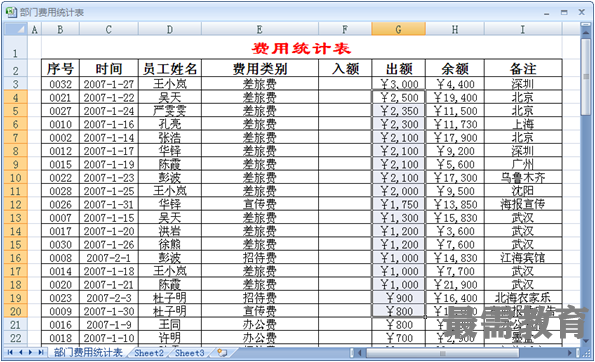Image resolution: width=595 pixels, height=362 pixels.
Task: Go to previous sheet navigation arrow
Action: click(x=20, y=353)
